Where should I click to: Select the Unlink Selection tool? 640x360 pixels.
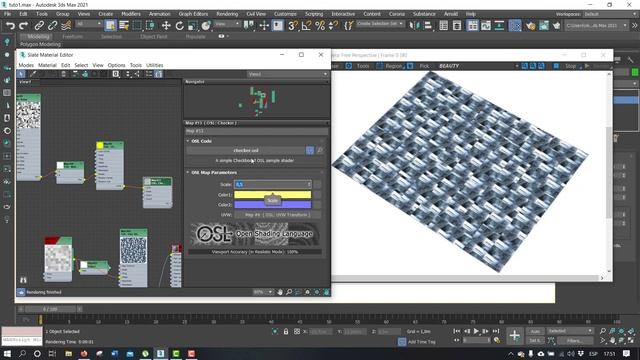click(52, 26)
